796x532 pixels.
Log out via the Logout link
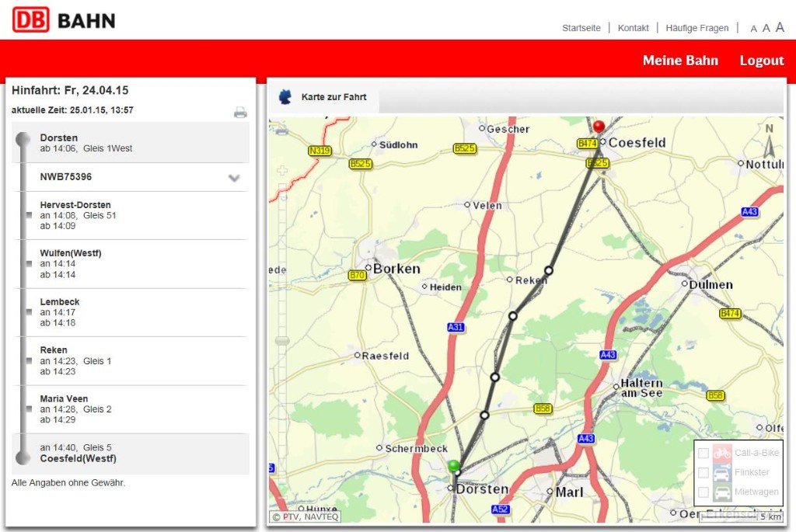(x=761, y=61)
